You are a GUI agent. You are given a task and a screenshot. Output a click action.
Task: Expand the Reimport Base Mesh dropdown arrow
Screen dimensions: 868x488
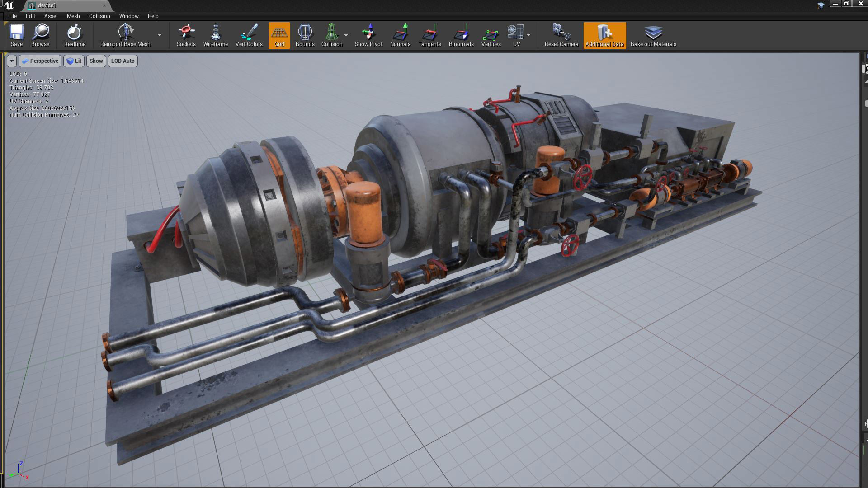click(160, 35)
